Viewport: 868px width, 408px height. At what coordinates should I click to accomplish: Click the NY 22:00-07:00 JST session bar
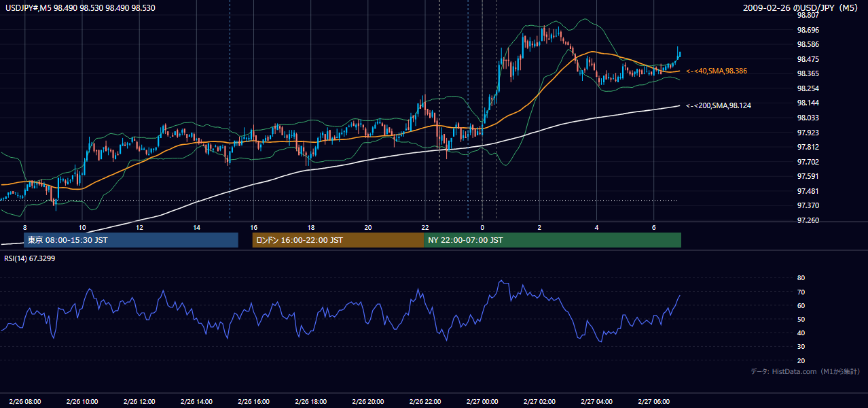click(x=552, y=240)
